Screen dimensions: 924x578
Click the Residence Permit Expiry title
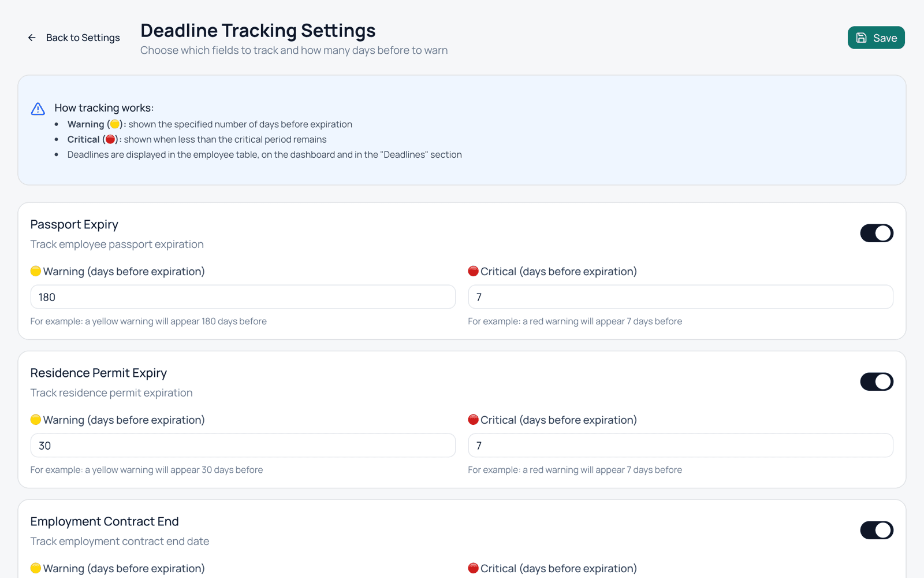click(99, 373)
